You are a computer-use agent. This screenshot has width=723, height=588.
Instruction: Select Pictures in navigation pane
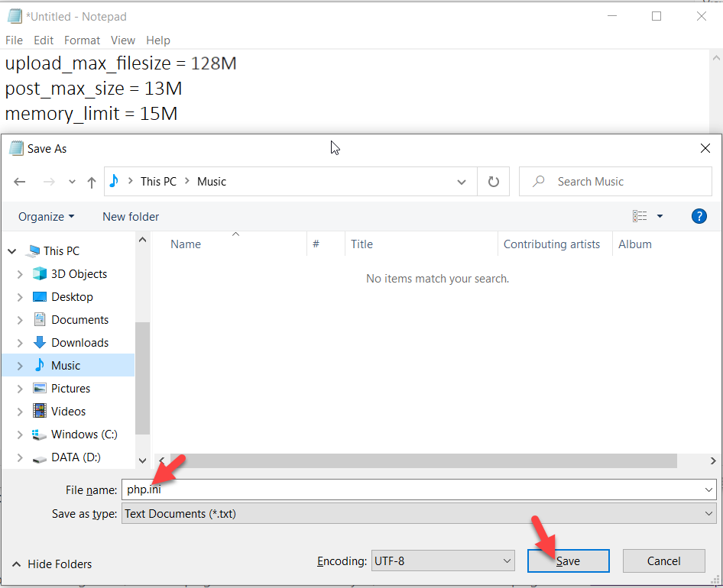[70, 389]
